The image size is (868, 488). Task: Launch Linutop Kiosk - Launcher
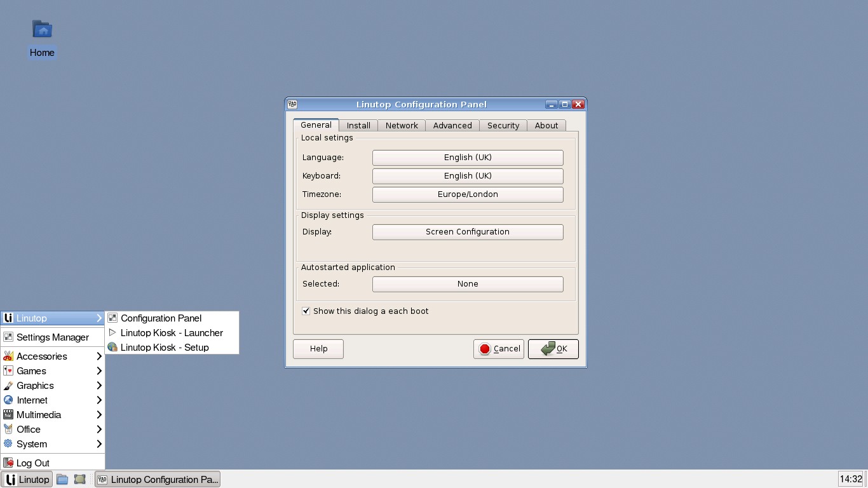click(172, 333)
